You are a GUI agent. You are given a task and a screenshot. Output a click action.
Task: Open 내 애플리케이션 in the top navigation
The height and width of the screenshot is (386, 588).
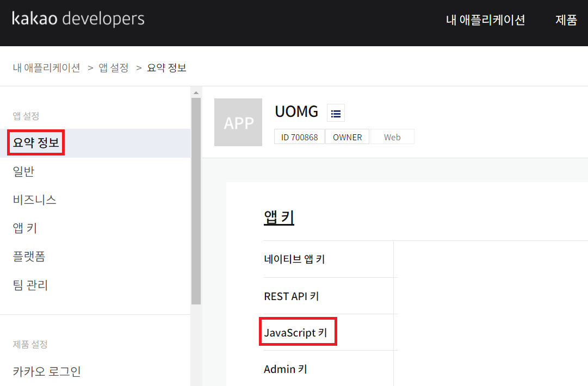(485, 20)
